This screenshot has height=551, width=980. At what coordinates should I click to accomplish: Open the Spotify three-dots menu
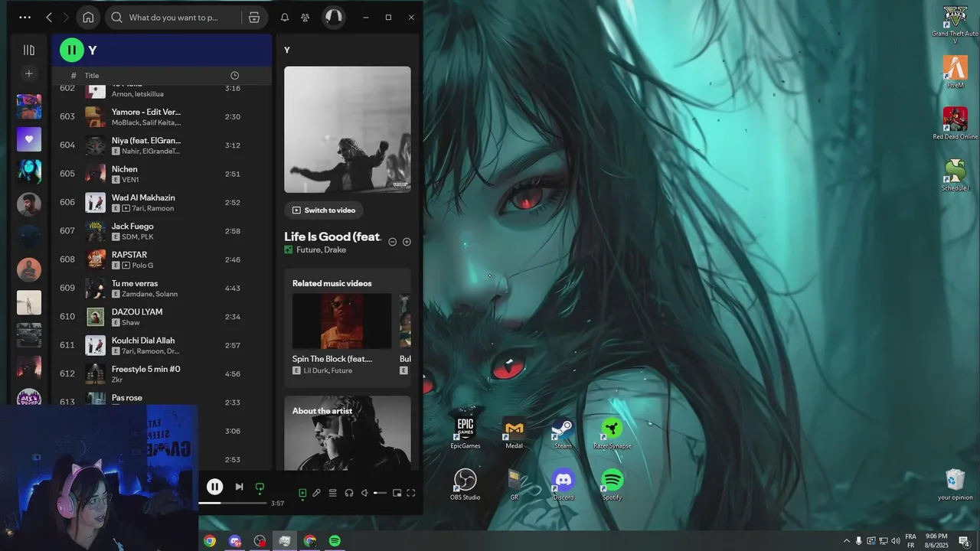point(25,17)
